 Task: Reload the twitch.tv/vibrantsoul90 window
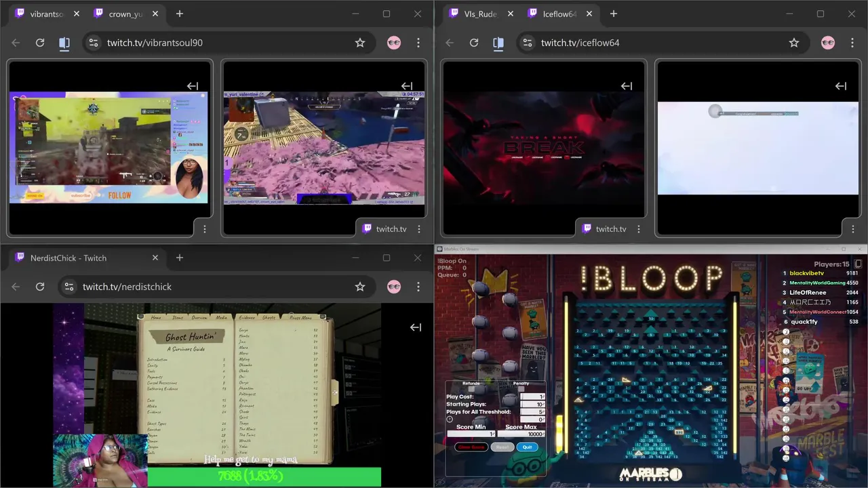40,43
